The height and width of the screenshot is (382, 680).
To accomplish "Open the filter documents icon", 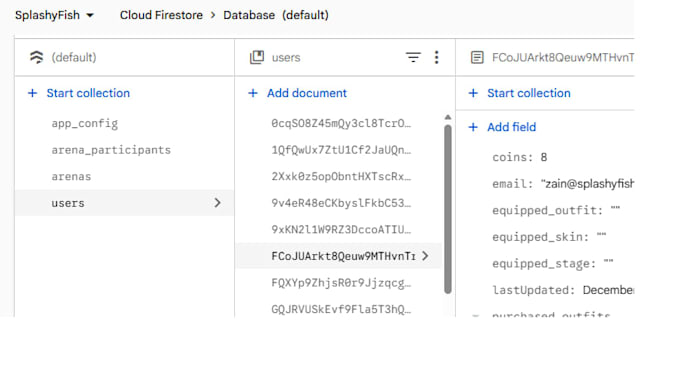I will coord(413,57).
